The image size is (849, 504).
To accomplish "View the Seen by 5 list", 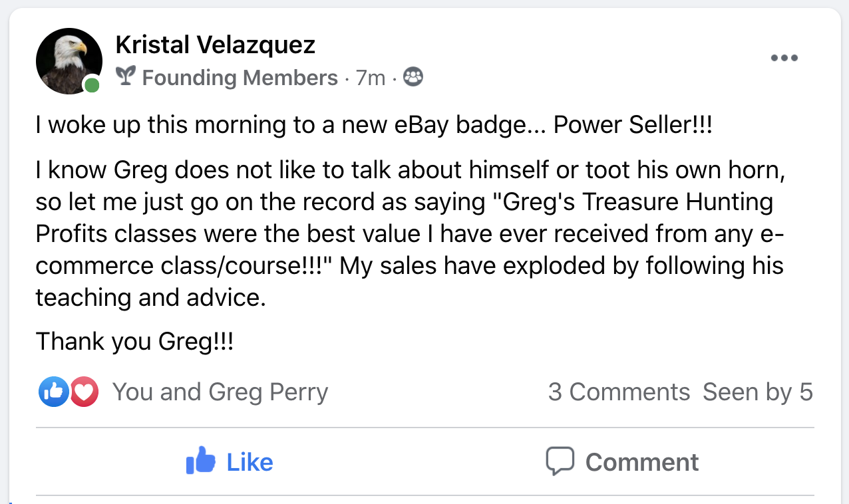I will (757, 392).
